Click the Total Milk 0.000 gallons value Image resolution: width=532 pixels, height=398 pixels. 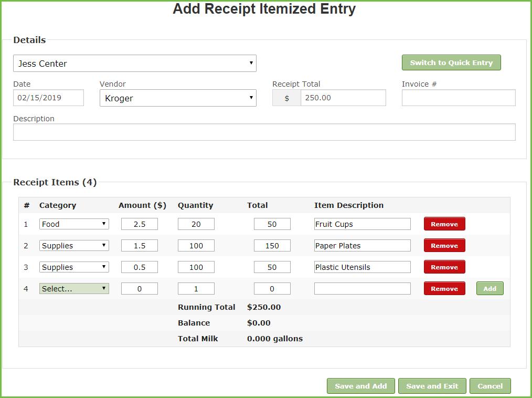[275, 339]
